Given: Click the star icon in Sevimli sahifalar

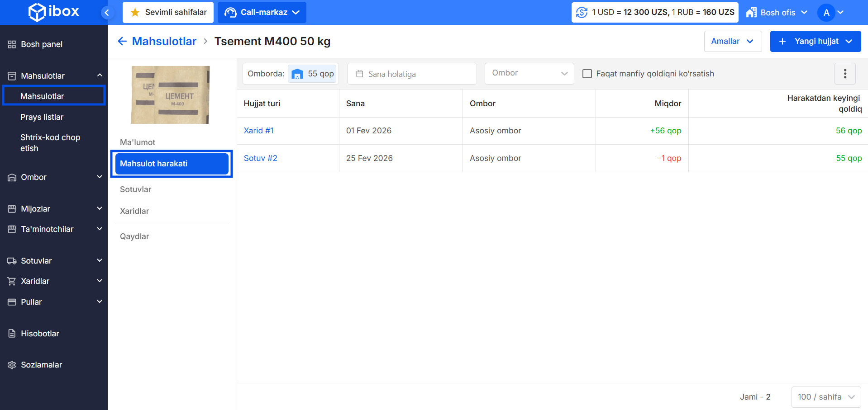Looking at the screenshot, I should 135,13.
